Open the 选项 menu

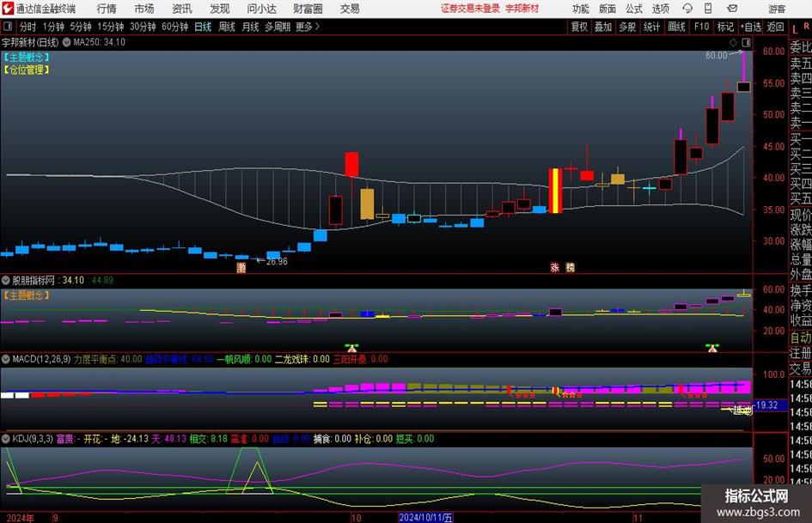pos(660,9)
